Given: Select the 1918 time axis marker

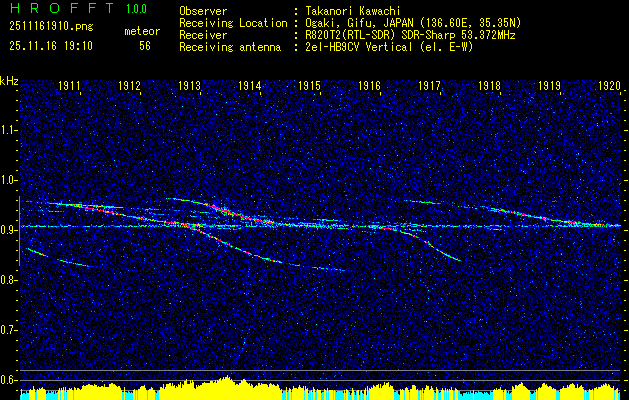Looking at the screenshot, I should [489, 86].
